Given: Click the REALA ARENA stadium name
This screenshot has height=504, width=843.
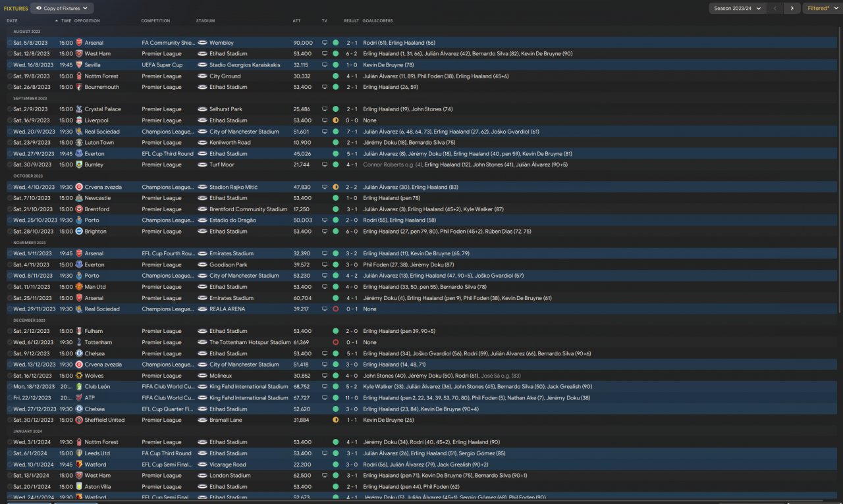Looking at the screenshot, I should pos(227,309).
